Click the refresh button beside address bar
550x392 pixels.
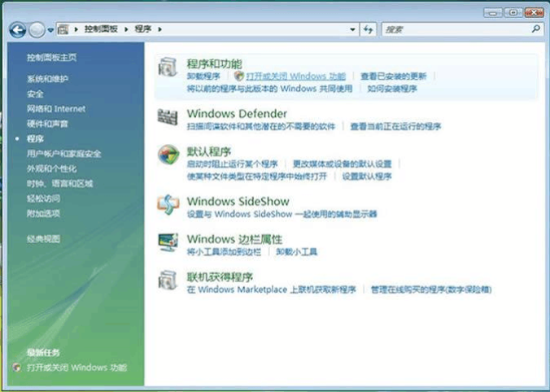coord(369,29)
